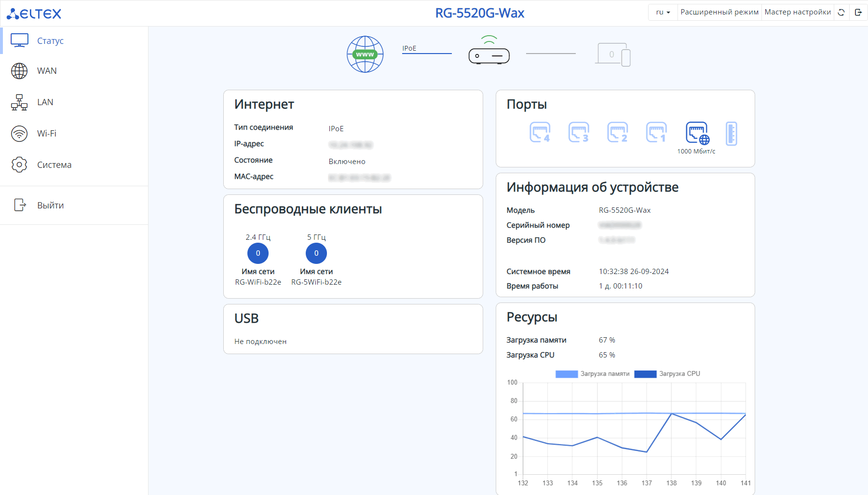Click the connected clients devices icon

(613, 55)
